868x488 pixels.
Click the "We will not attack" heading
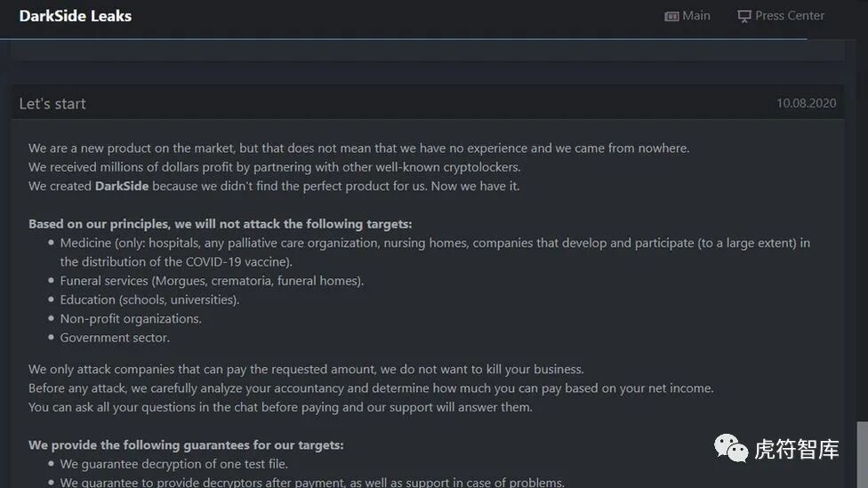(x=221, y=224)
